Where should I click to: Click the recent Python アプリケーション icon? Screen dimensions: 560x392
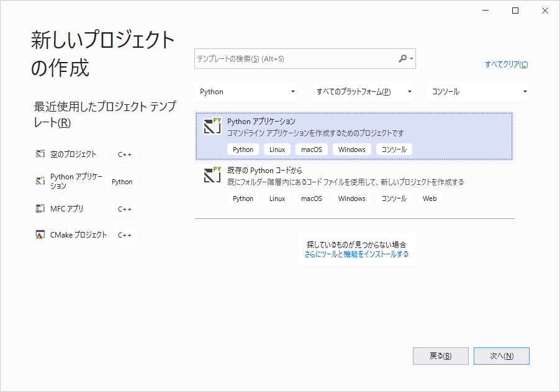point(40,181)
